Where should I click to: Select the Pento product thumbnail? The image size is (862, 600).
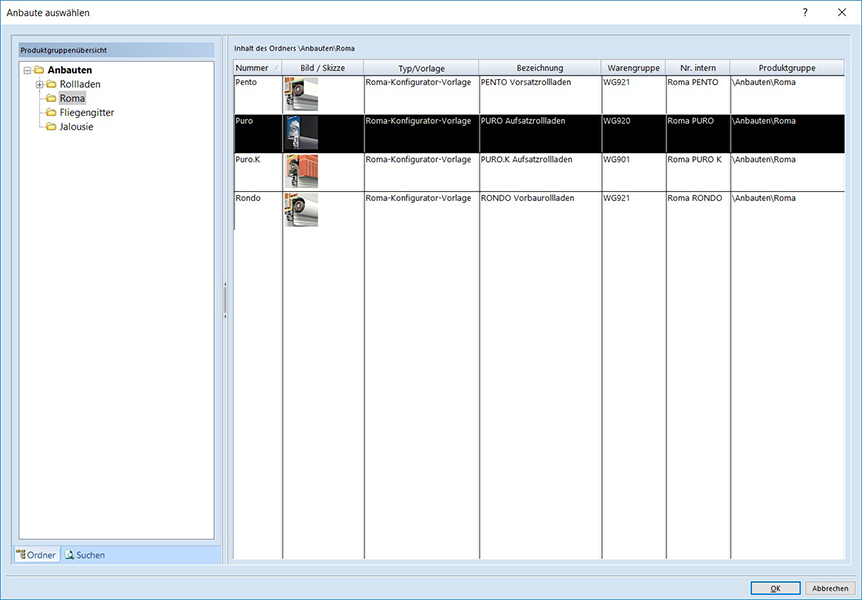[301, 94]
